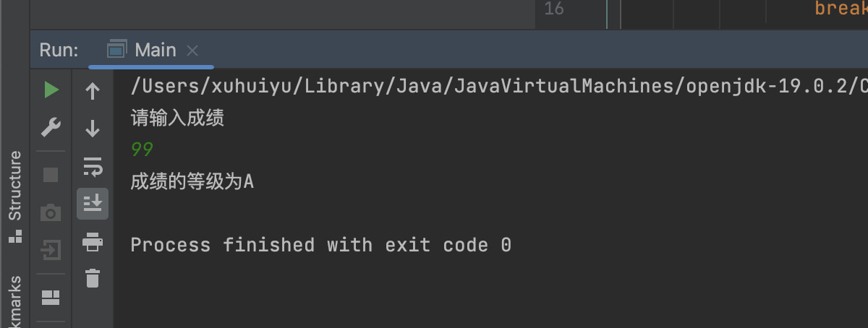
Task: Toggle soft-wrap for console output
Action: tap(93, 166)
